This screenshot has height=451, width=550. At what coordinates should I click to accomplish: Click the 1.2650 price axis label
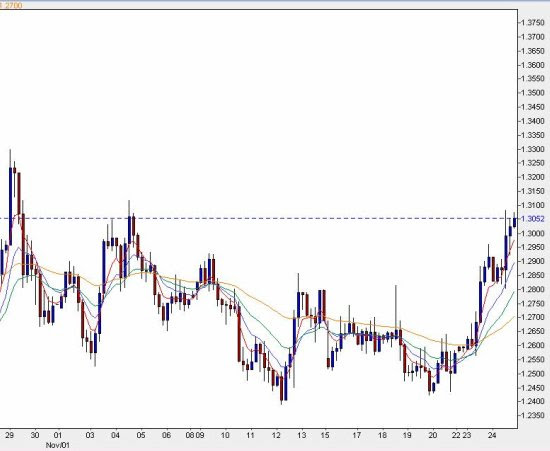[533, 331]
